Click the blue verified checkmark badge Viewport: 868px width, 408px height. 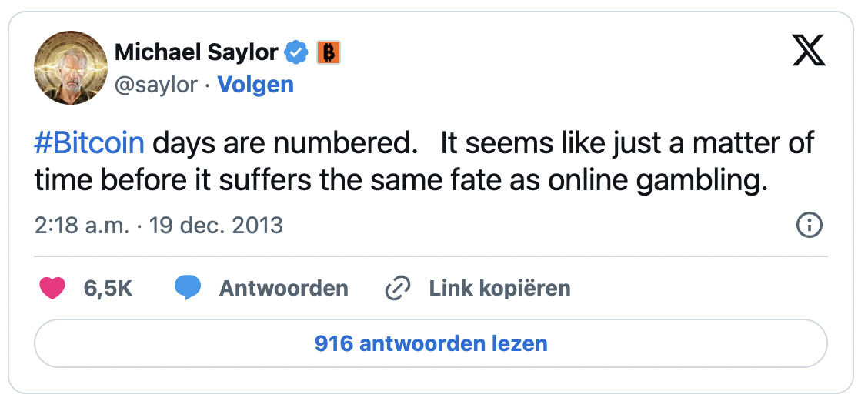pyautogui.click(x=297, y=52)
